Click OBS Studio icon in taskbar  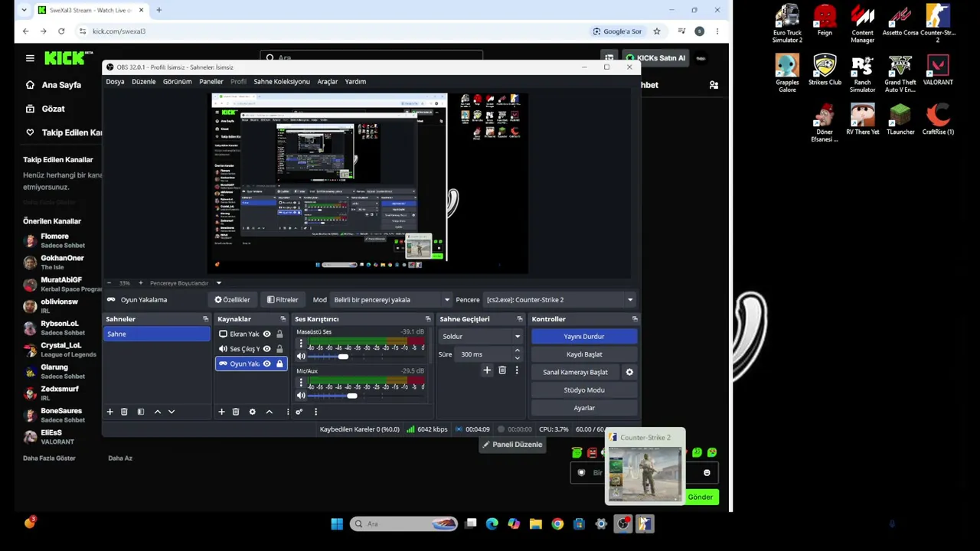(623, 523)
